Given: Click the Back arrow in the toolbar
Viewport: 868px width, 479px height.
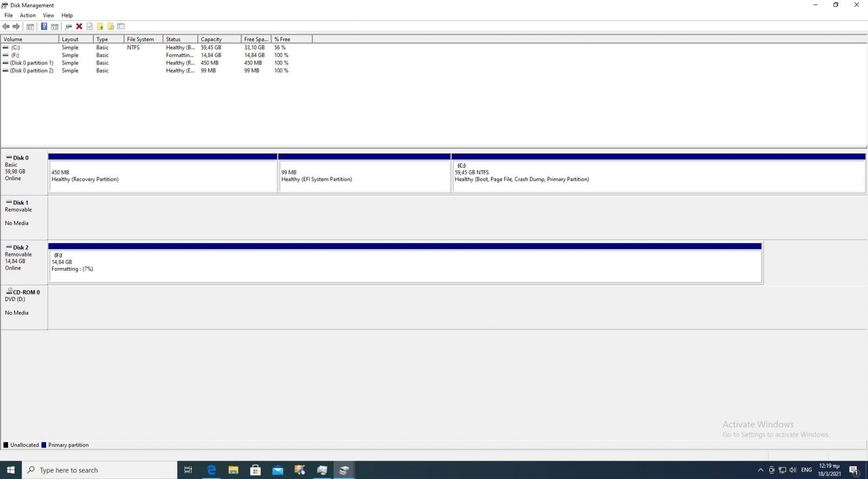Looking at the screenshot, I should 6,27.
